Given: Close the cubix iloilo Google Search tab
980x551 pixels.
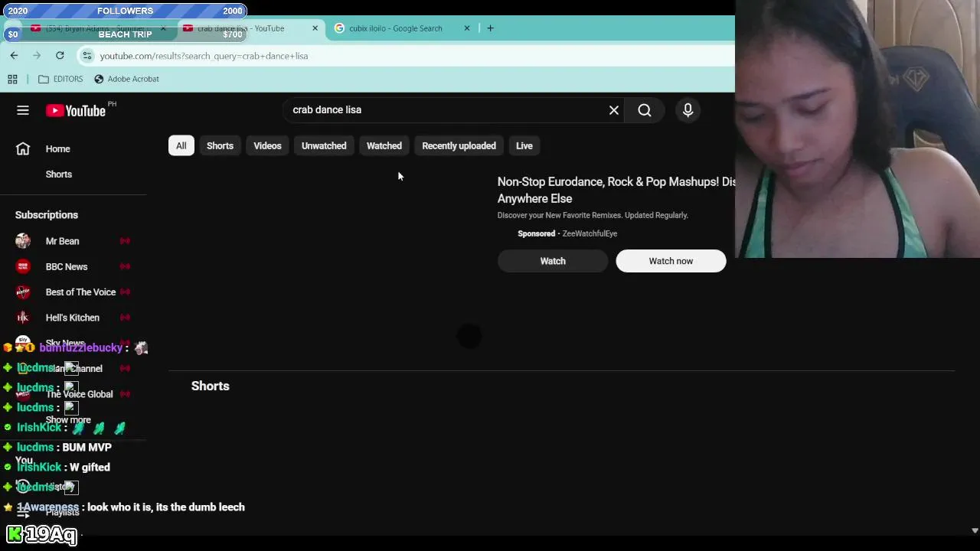Looking at the screenshot, I should [466, 28].
